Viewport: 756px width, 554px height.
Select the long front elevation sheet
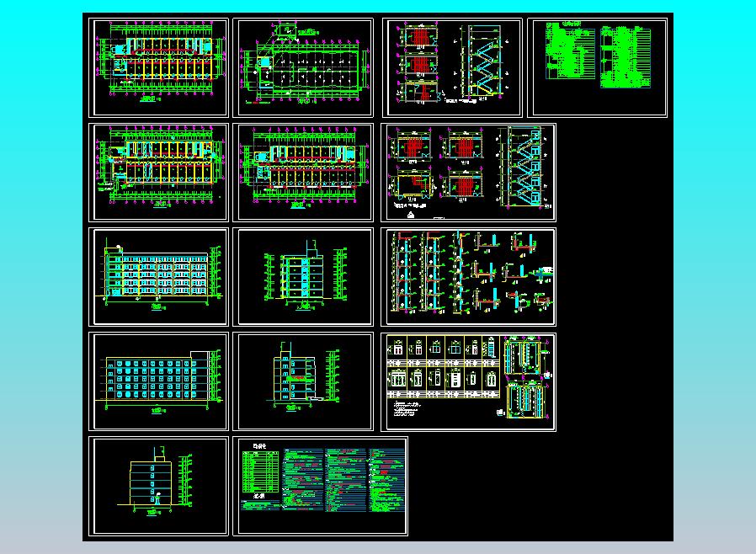click(158, 277)
